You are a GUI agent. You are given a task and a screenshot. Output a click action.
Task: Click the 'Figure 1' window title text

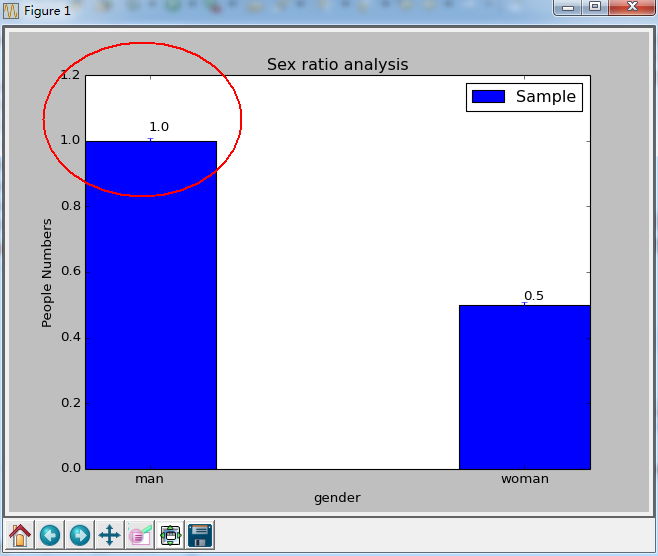click(47, 11)
